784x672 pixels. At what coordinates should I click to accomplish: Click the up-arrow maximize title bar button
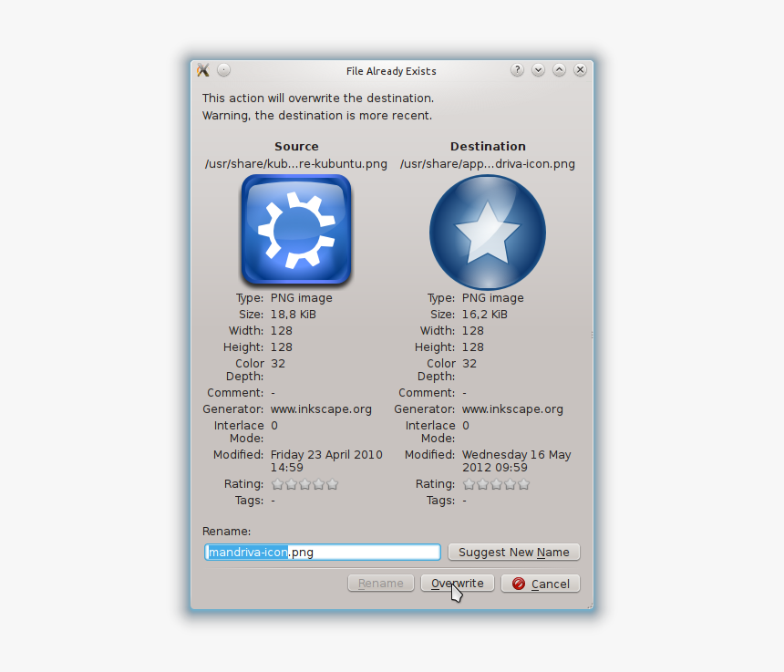(560, 70)
